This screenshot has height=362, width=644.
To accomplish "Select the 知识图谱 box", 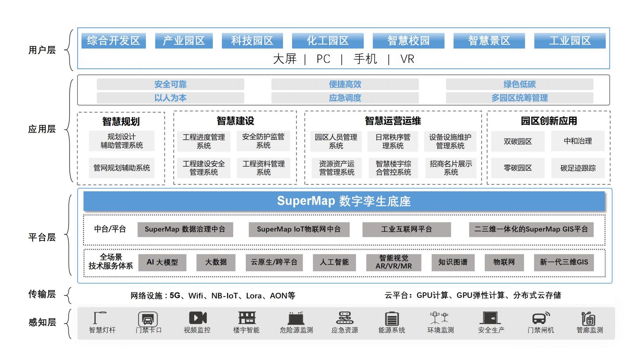I will [453, 263].
